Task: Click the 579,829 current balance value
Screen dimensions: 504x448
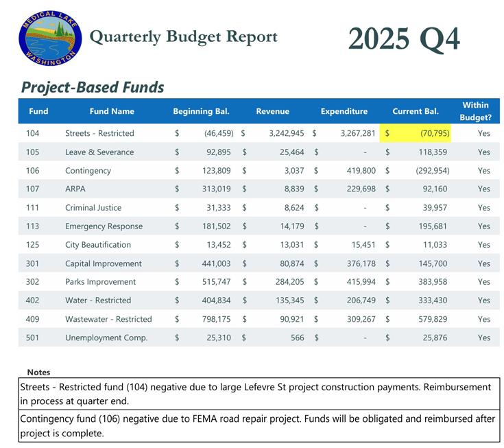Action: coord(433,319)
